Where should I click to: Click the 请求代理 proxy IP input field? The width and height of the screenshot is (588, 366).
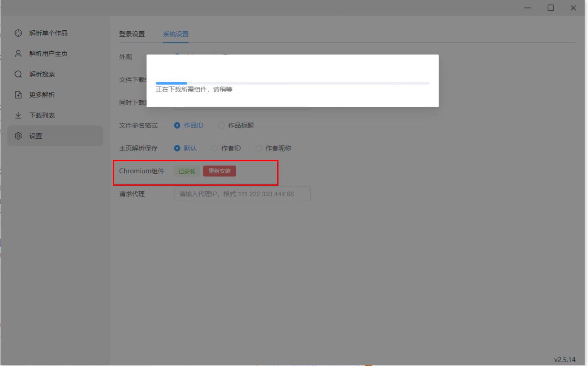tap(242, 194)
